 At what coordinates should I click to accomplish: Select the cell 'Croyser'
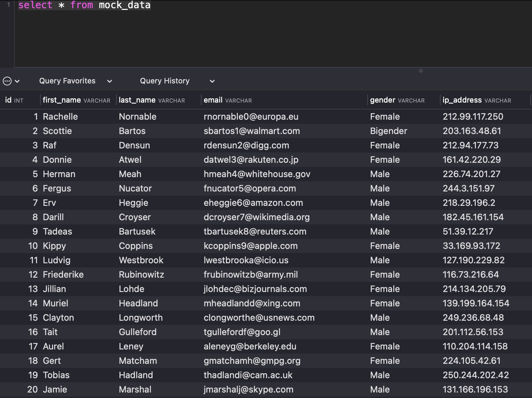[x=135, y=217]
